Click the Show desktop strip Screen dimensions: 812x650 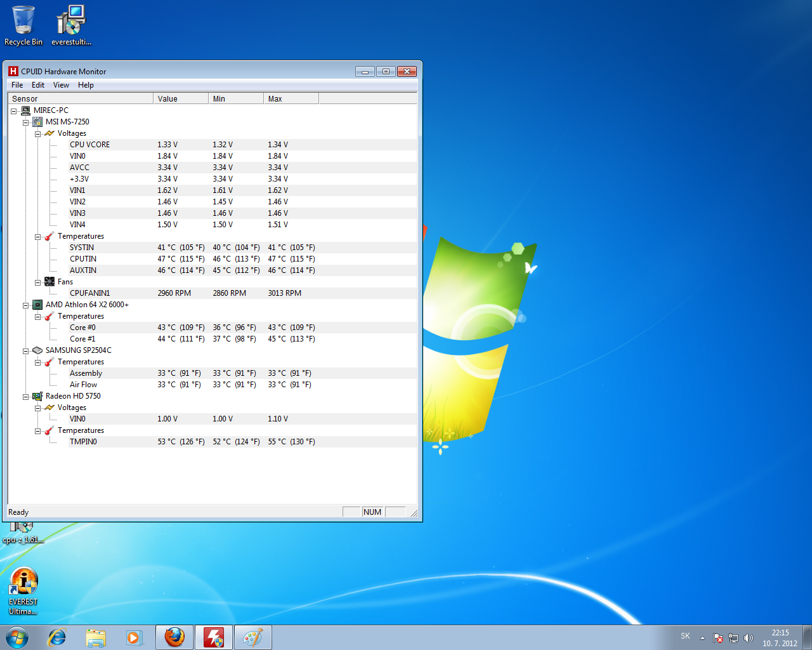[x=807, y=637]
